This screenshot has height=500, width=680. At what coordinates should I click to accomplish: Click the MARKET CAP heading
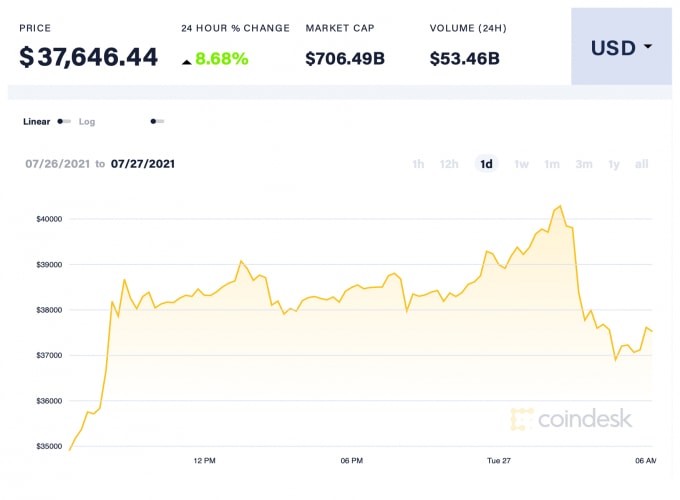pyautogui.click(x=340, y=28)
